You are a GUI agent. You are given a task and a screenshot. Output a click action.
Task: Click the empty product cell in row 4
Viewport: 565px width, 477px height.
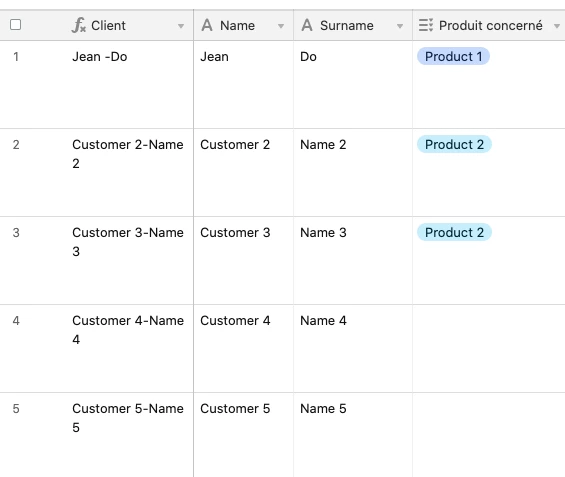coord(489,348)
